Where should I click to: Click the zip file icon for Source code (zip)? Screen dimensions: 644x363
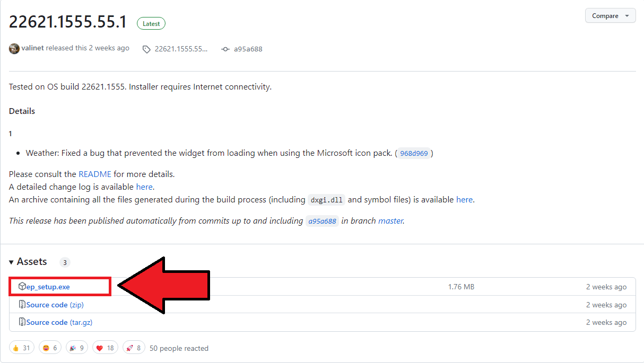(22, 305)
